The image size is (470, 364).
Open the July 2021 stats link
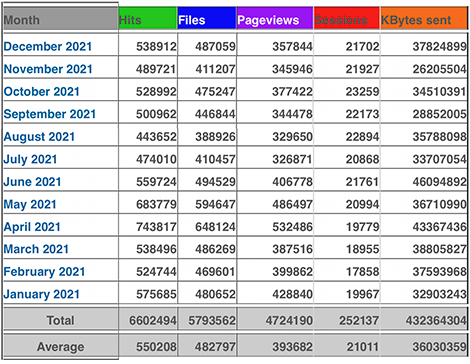30,159
